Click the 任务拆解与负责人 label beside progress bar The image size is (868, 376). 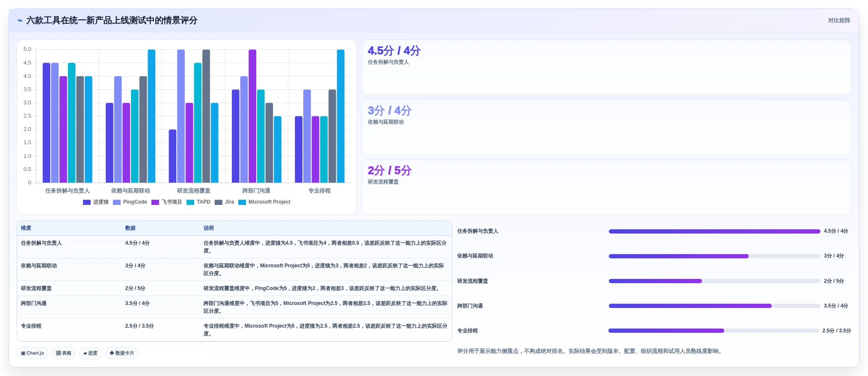click(478, 231)
